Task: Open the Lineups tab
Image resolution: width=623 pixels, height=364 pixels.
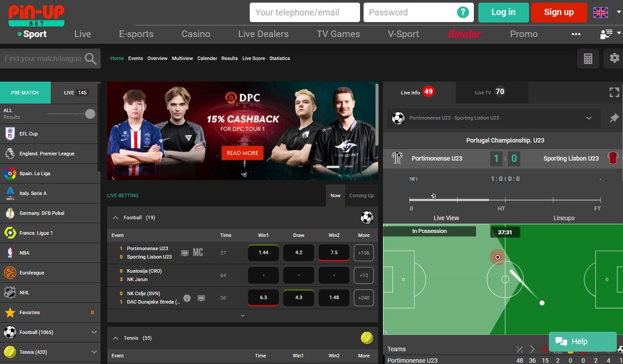Action: pyautogui.click(x=564, y=218)
